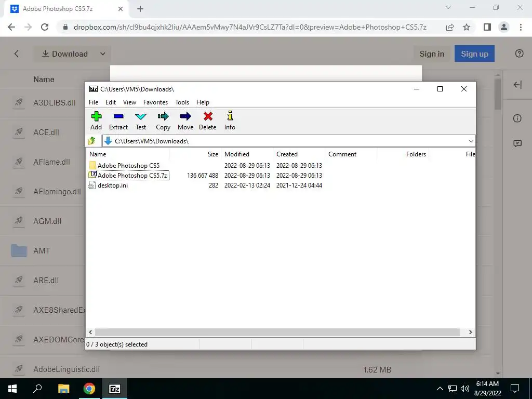Click the Extract toolbar icon
Viewport: 532px width, 399px height.
coord(118,121)
